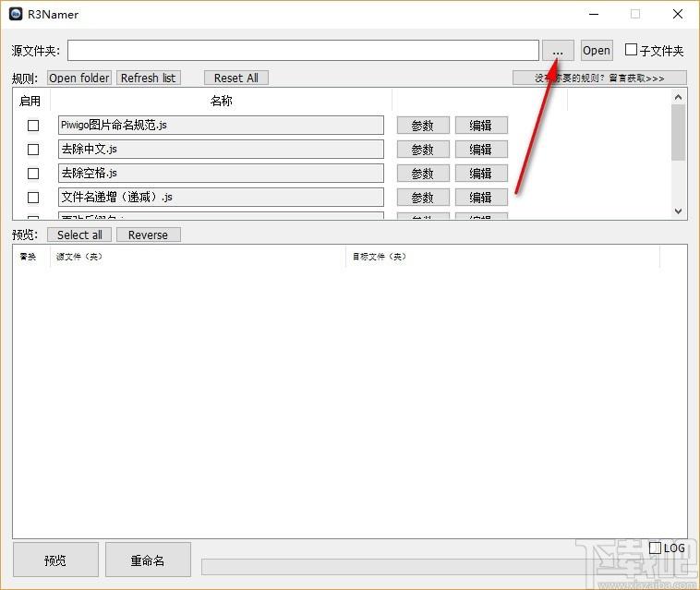Select the 去除中文.js rule name

point(221,149)
